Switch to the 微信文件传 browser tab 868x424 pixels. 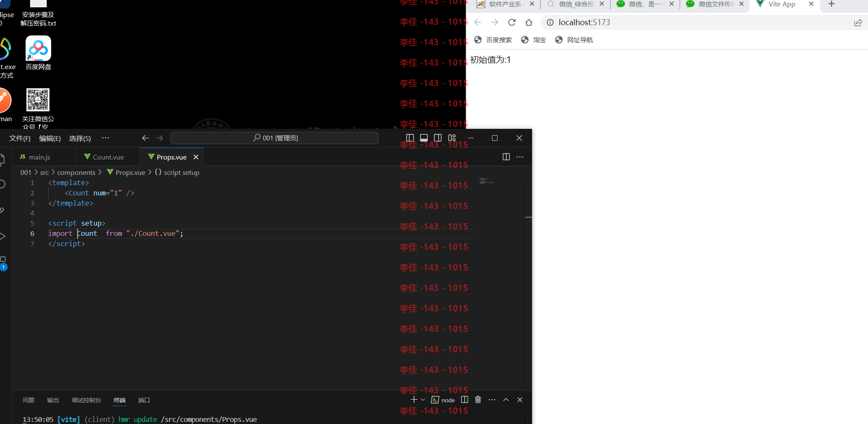tap(715, 4)
